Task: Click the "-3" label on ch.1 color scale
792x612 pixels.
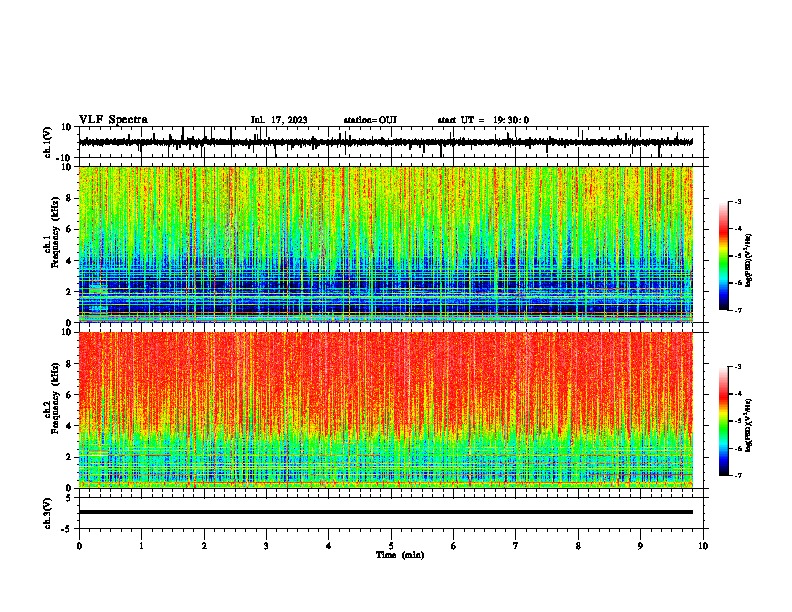Action: click(x=738, y=202)
